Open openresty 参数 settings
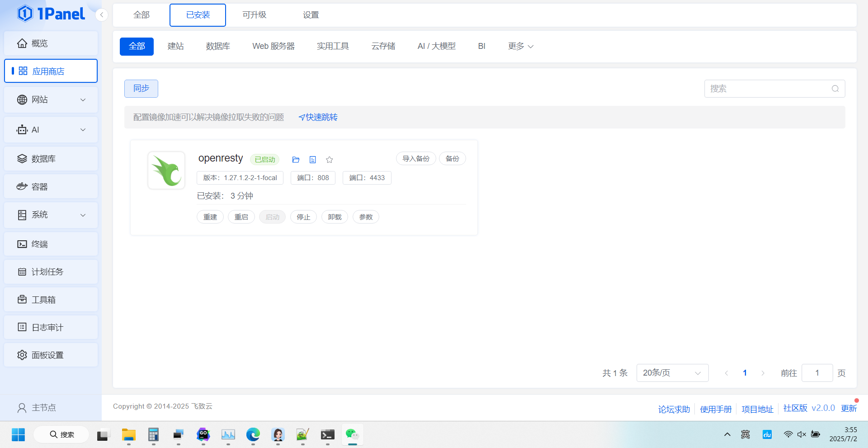 [x=366, y=217]
